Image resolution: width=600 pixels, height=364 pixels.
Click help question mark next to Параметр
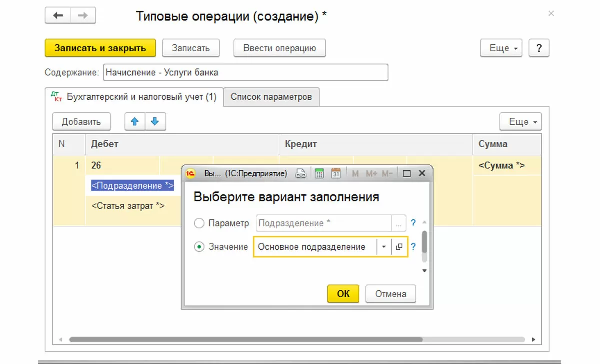[413, 223]
